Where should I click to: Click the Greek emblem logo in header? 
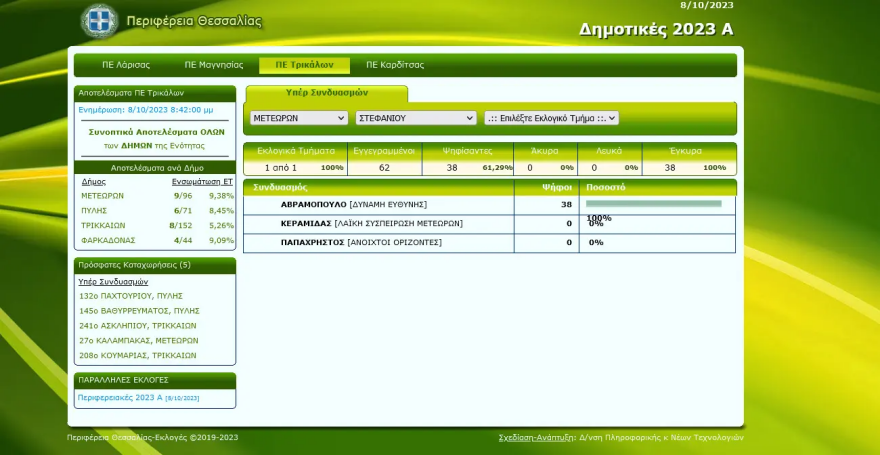(x=99, y=20)
